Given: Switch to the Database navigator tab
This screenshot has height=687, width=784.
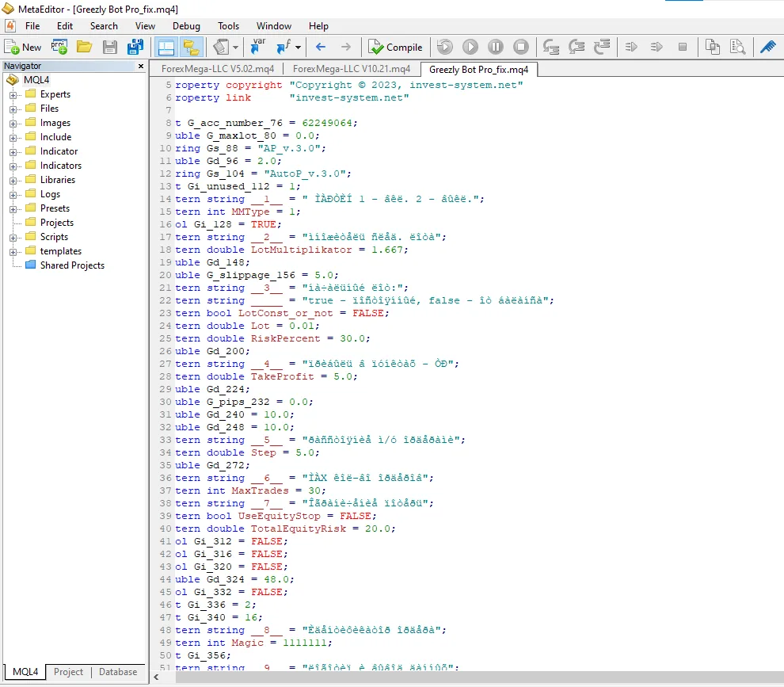Looking at the screenshot, I should pyautogui.click(x=117, y=672).
